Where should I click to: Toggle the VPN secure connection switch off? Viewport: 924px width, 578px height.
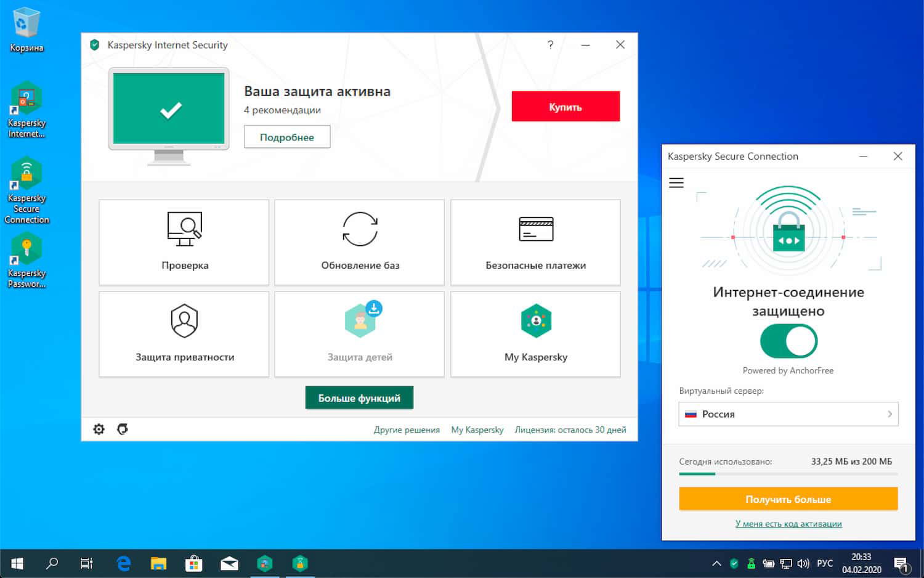tap(788, 341)
